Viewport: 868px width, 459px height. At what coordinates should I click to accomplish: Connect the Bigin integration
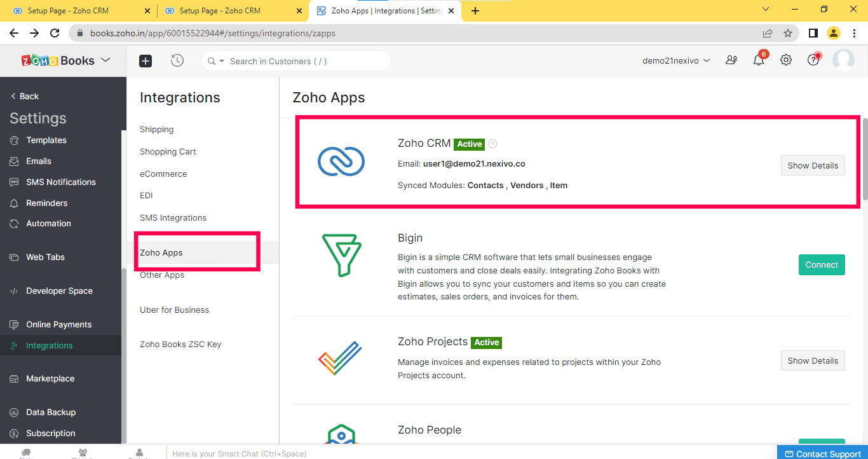tap(822, 264)
